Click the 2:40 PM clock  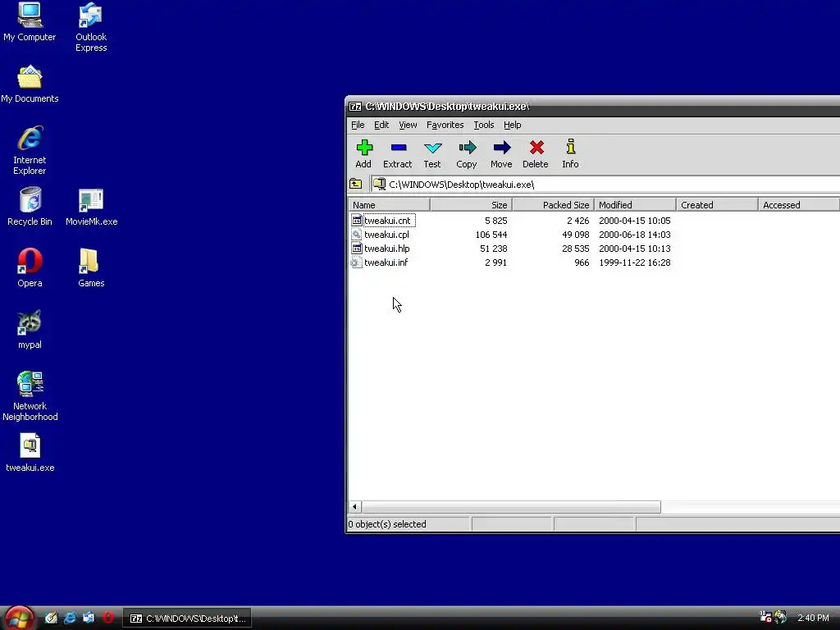tap(813, 619)
